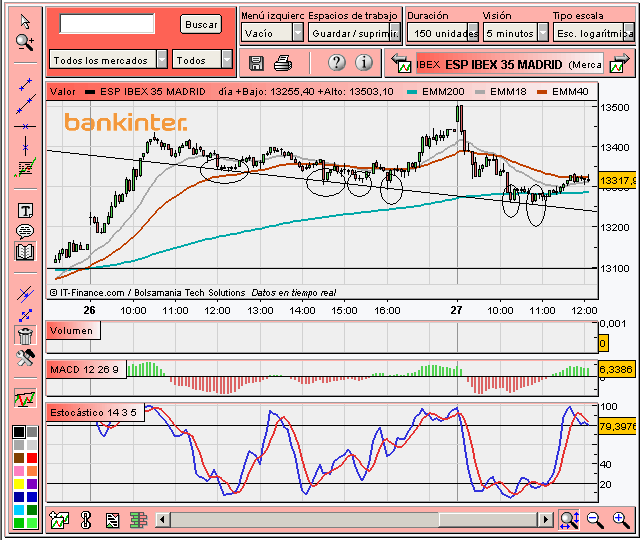Select the speech bubble comment tool
641x540 pixels.
[x=25, y=231]
